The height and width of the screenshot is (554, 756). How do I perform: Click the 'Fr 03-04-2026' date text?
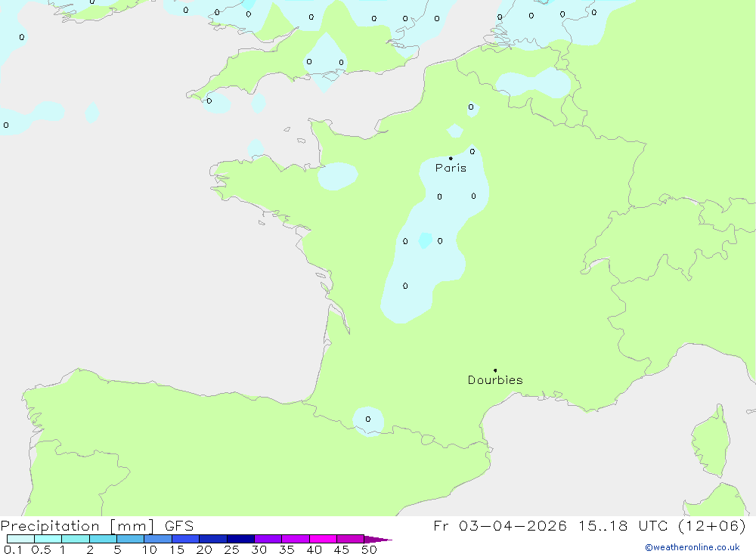pyautogui.click(x=500, y=525)
